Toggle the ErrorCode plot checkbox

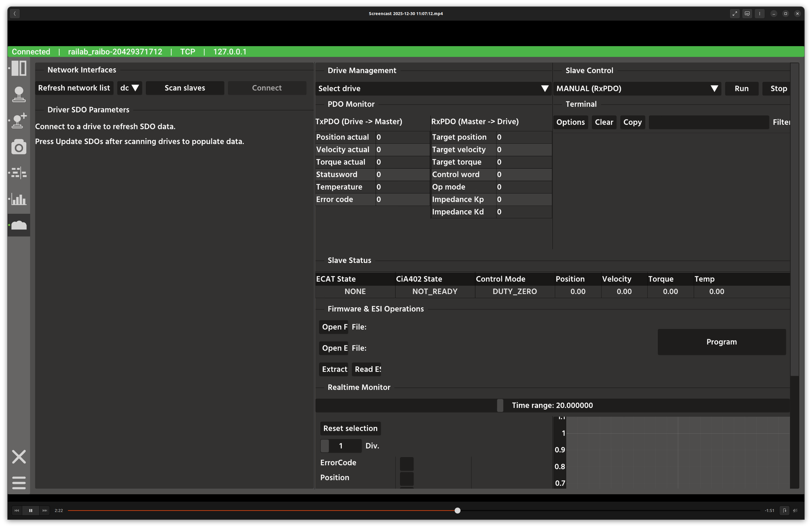(x=406, y=464)
